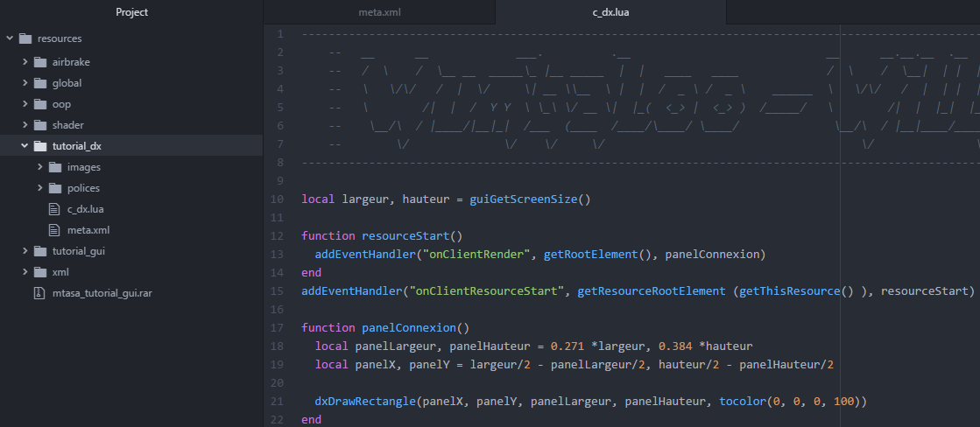The width and height of the screenshot is (980, 427).
Task: Click tocolor on line 21
Action: pyautogui.click(x=743, y=402)
